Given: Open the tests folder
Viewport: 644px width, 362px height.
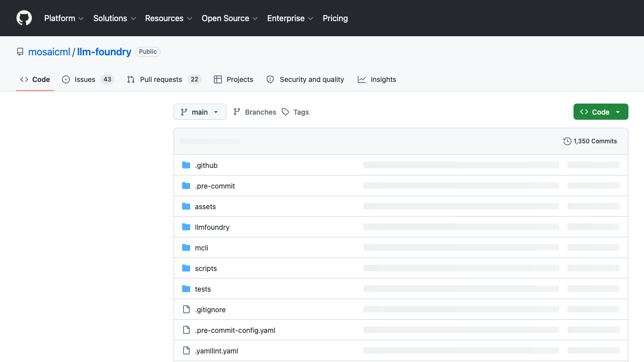Looking at the screenshot, I should 203,289.
